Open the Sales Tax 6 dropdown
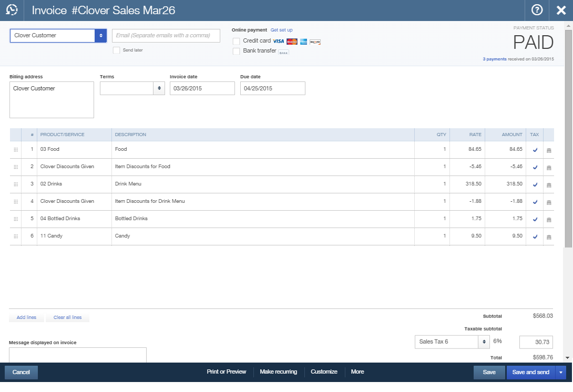Image resolution: width=573 pixels, height=392 pixels. 484,342
